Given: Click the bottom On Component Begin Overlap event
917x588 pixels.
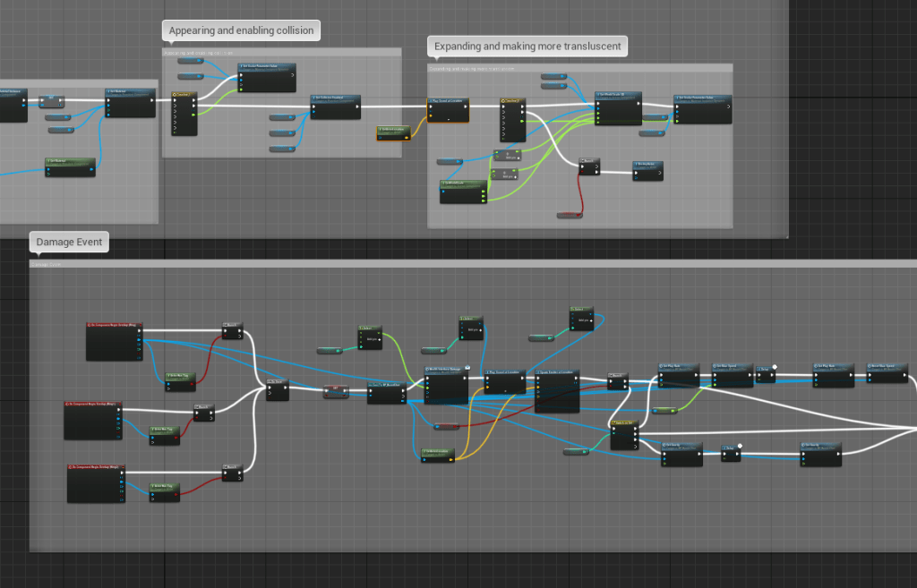Looking at the screenshot, I should click(96, 482).
